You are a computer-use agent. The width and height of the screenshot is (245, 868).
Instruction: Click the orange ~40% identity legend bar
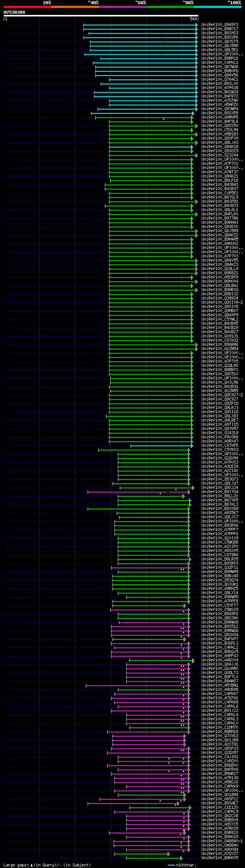click(75, 7)
